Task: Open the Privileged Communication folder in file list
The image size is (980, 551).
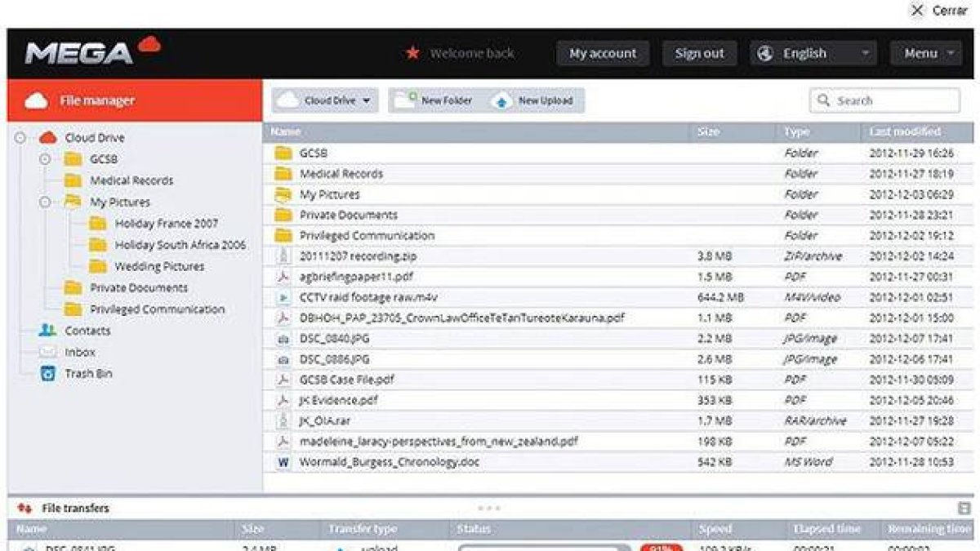Action: (367, 235)
